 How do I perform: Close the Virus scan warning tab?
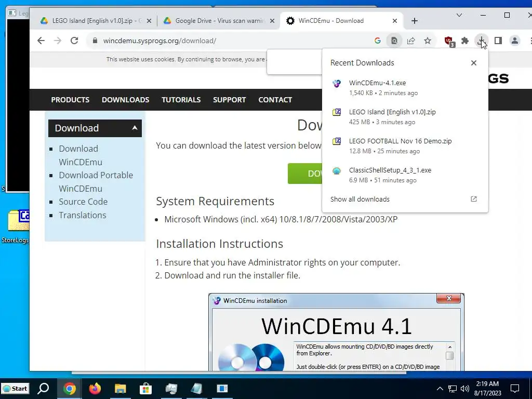pos(272,21)
